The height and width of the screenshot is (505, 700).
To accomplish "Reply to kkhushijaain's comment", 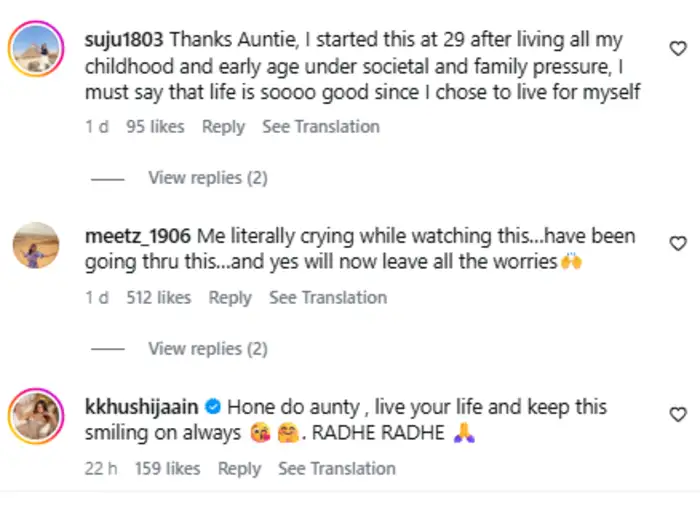I will click(x=239, y=469).
